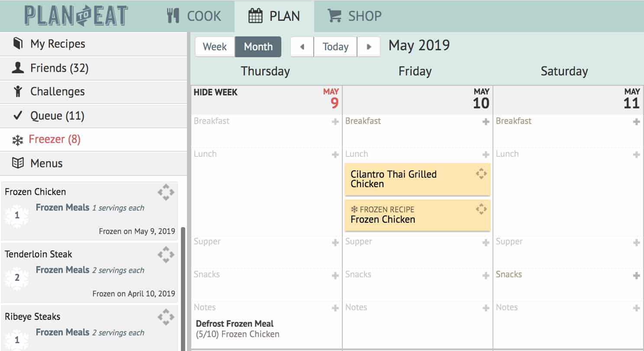Go to next month with right arrow
Screen dimensions: 644x351
(x=369, y=47)
